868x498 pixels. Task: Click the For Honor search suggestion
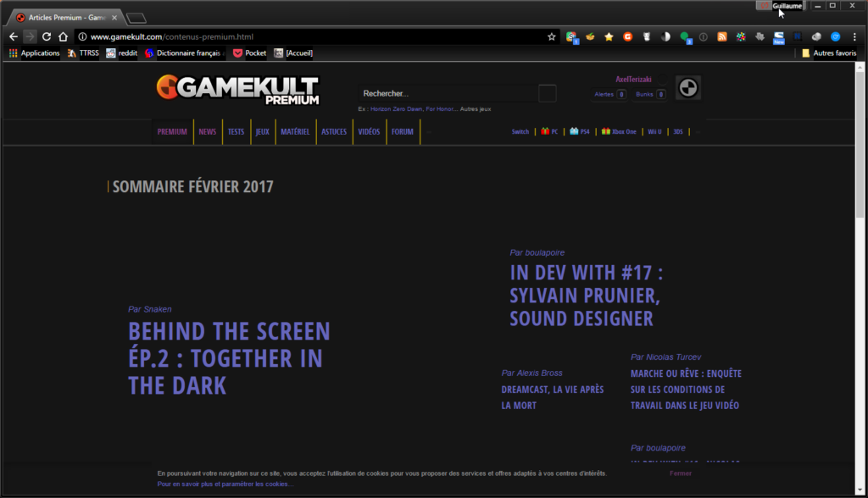pyautogui.click(x=440, y=109)
